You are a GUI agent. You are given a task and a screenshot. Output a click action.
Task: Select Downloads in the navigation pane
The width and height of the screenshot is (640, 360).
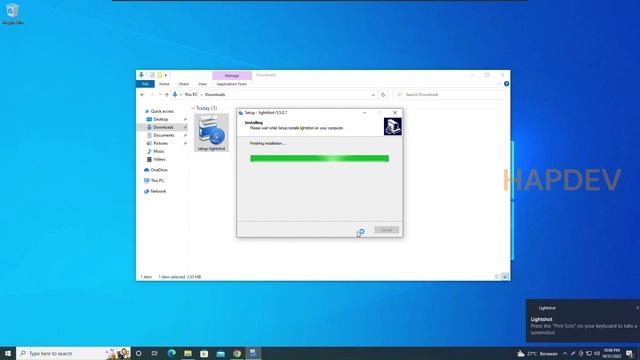pos(163,127)
